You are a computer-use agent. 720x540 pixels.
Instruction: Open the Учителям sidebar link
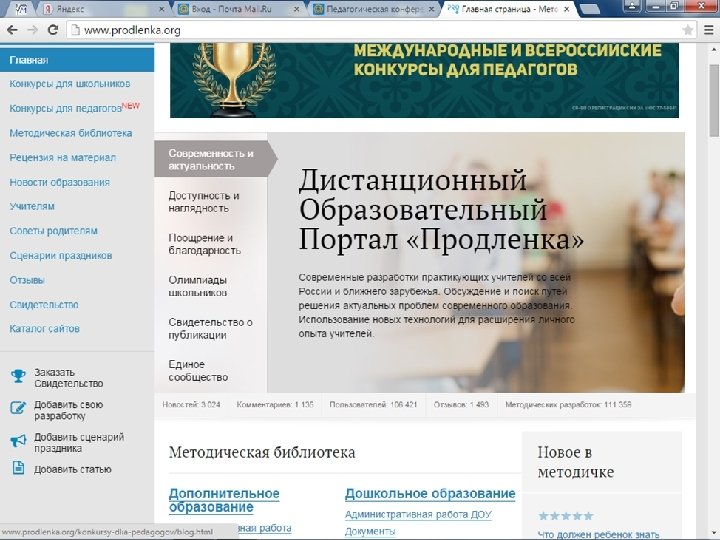32,207
